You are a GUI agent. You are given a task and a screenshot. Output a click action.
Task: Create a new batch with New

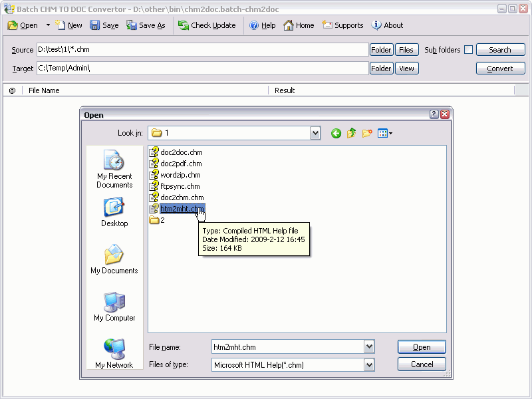(x=68, y=25)
